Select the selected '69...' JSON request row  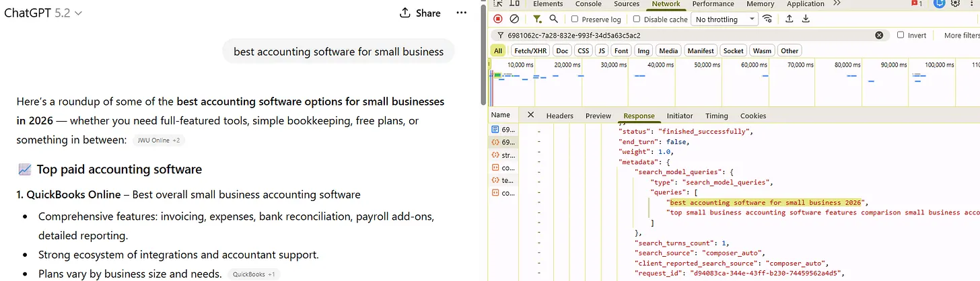505,142
